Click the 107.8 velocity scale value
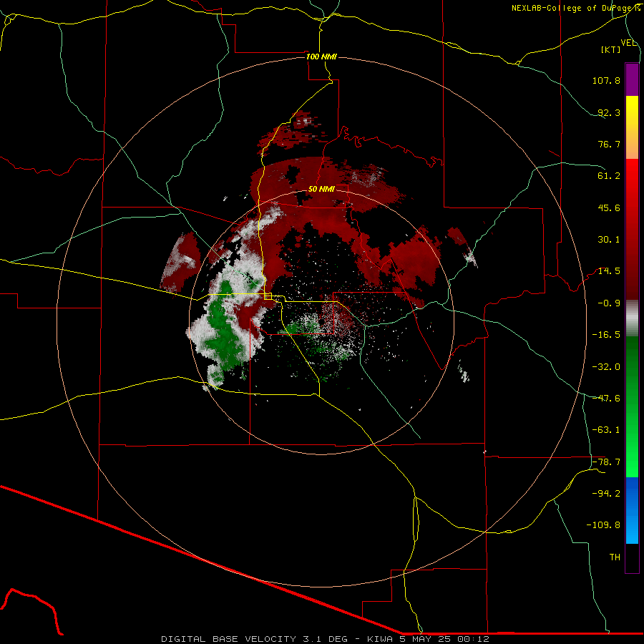644x644 pixels. [606, 80]
